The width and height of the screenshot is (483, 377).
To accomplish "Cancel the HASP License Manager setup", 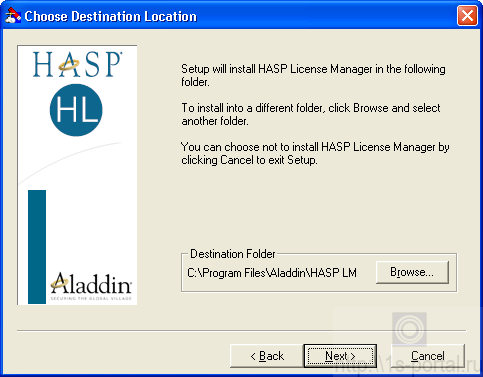I will pyautogui.click(x=428, y=356).
